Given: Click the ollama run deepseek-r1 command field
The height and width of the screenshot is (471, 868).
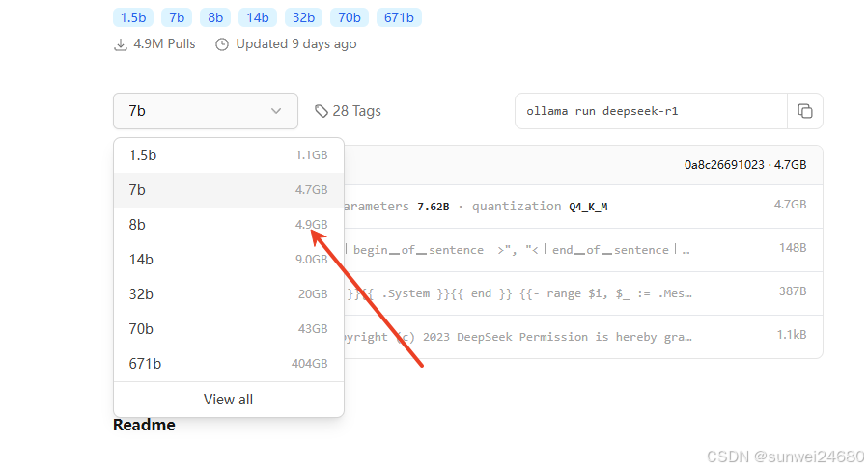Looking at the screenshot, I should pos(651,111).
